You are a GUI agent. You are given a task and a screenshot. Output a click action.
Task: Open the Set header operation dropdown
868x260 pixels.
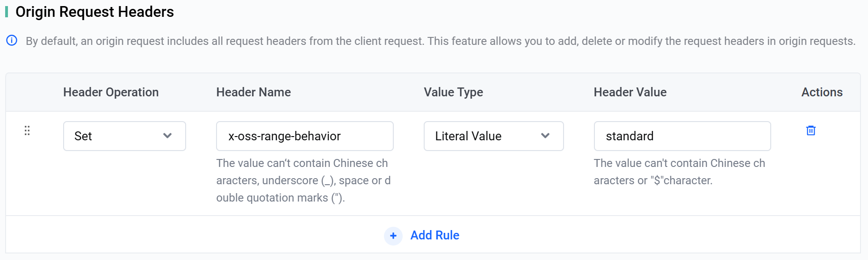[124, 136]
